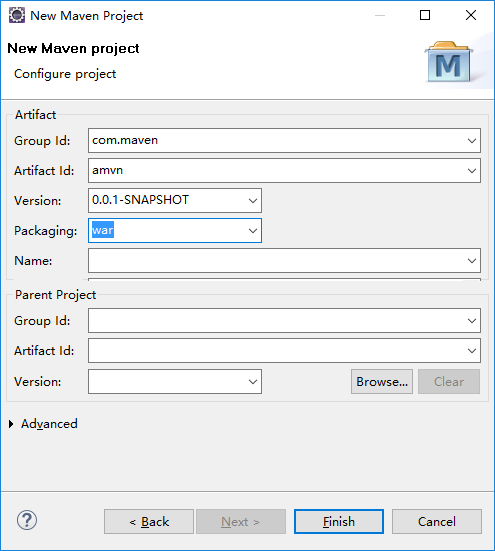
Task: Open the Packaging dropdown showing war
Action: point(253,231)
